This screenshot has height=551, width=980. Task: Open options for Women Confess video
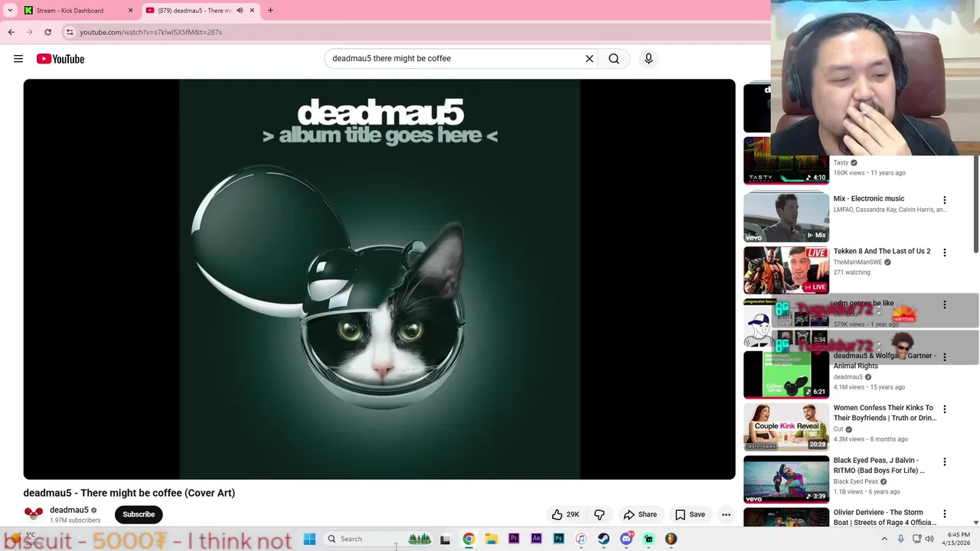pyautogui.click(x=944, y=409)
